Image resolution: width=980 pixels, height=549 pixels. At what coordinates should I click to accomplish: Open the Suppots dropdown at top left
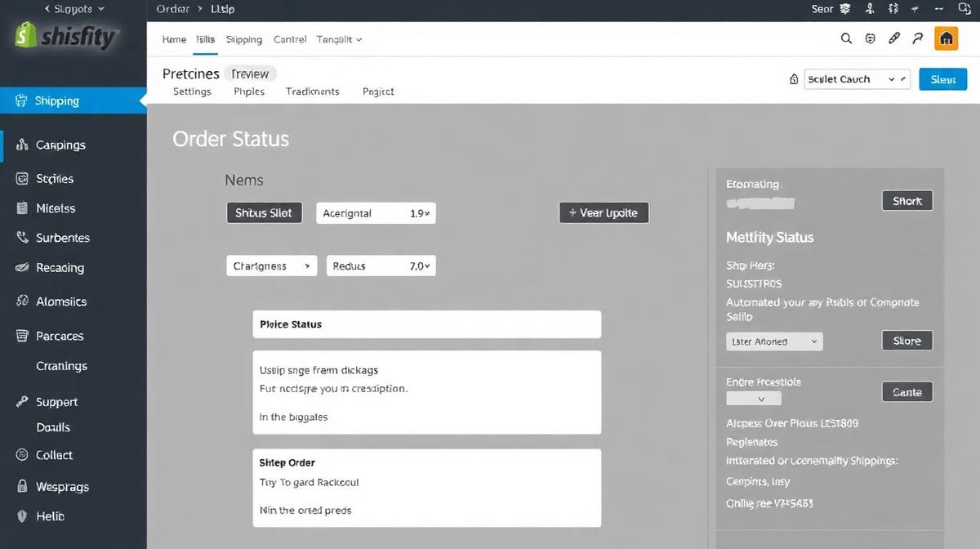pyautogui.click(x=73, y=9)
